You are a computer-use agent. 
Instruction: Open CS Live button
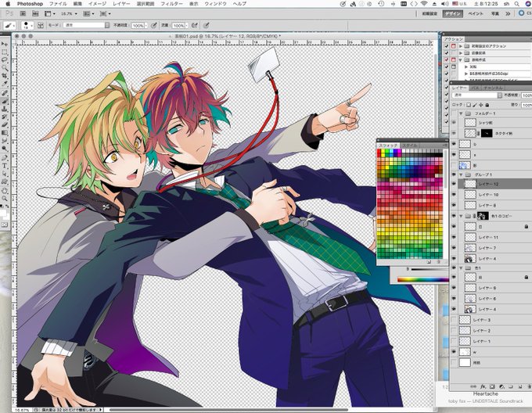pyautogui.click(x=524, y=13)
